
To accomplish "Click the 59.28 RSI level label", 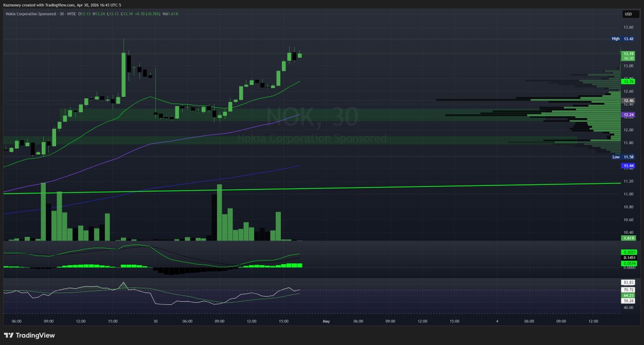I will pos(628,302).
